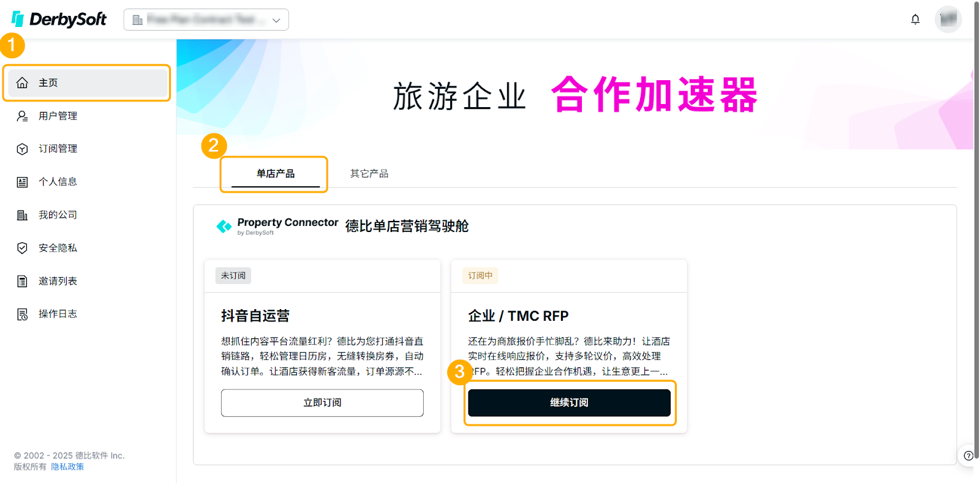
Task: Click the home icon in sidebar
Action: tap(22, 83)
